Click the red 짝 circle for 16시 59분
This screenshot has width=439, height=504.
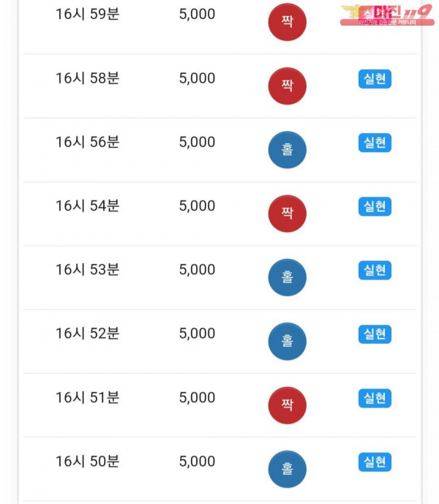click(288, 22)
